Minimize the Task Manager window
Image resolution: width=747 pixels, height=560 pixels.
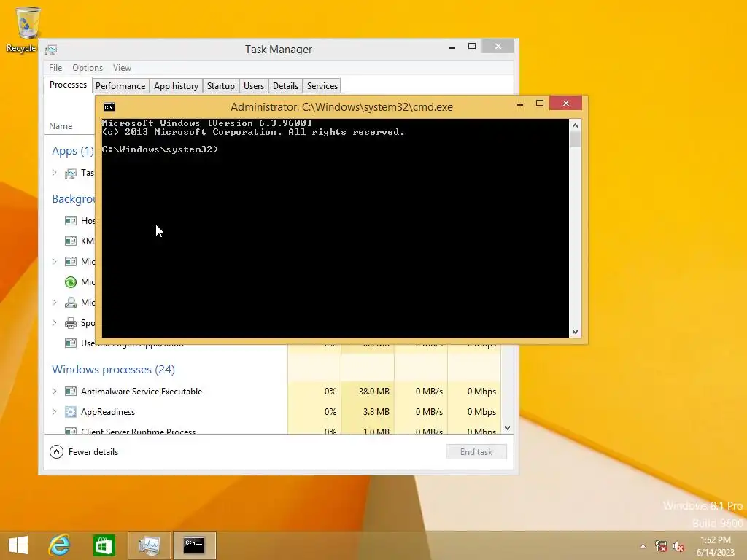click(452, 47)
